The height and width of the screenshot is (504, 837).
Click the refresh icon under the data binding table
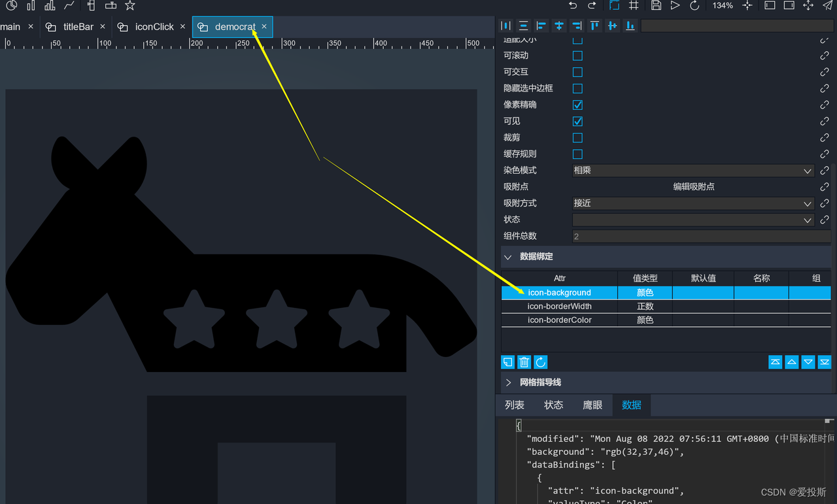(541, 362)
